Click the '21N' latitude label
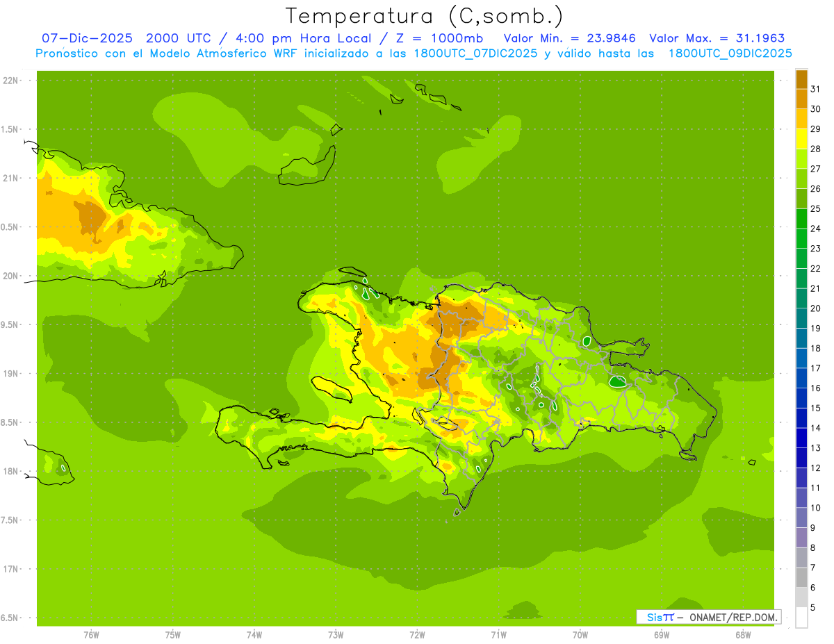Screen dimensions: 834x644 11,178
